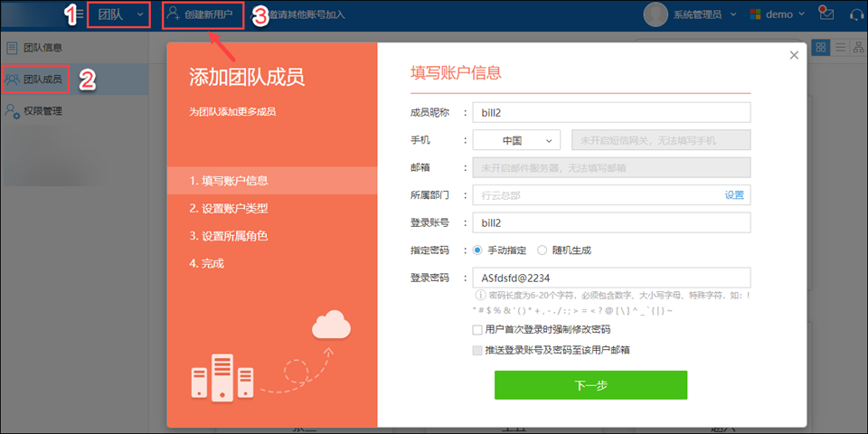Click the 创建新用户 add-user icon
Viewport: 868px width, 434px height.
coord(173,14)
